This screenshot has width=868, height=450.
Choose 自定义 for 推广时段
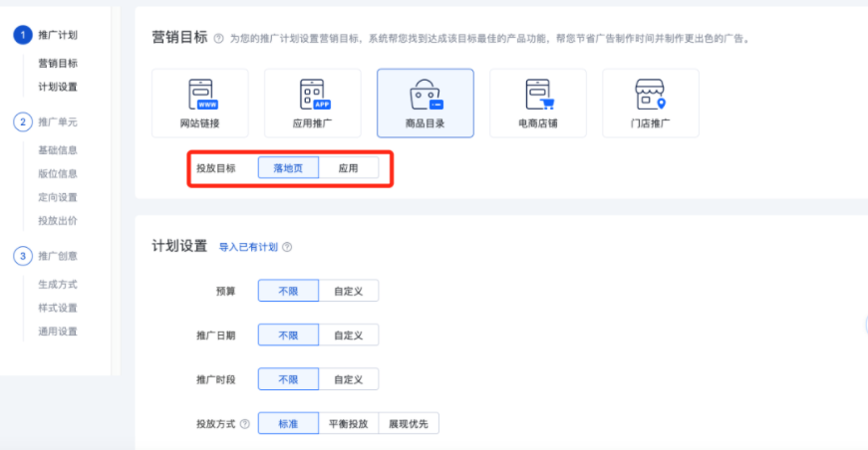[x=348, y=379]
